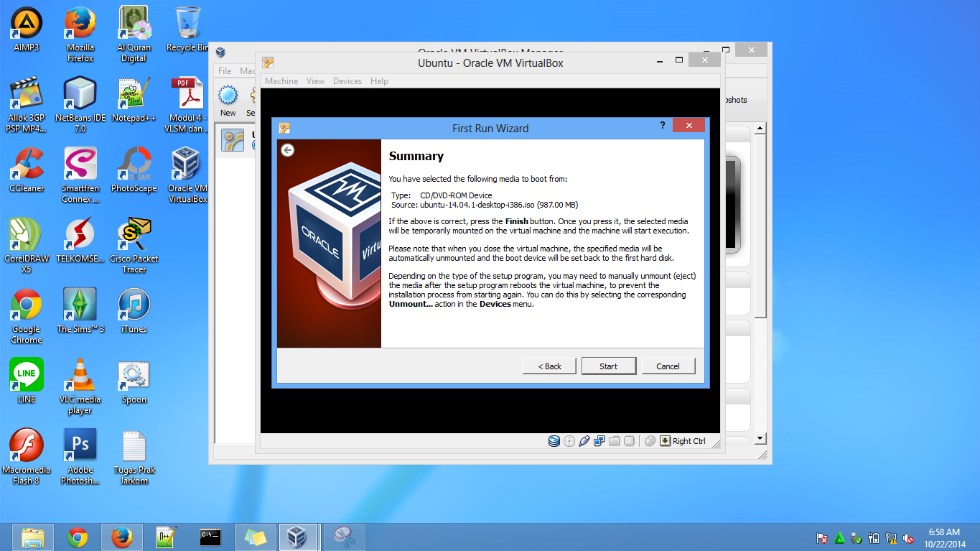
Task: Click the network adapters status icon
Action: click(599, 441)
